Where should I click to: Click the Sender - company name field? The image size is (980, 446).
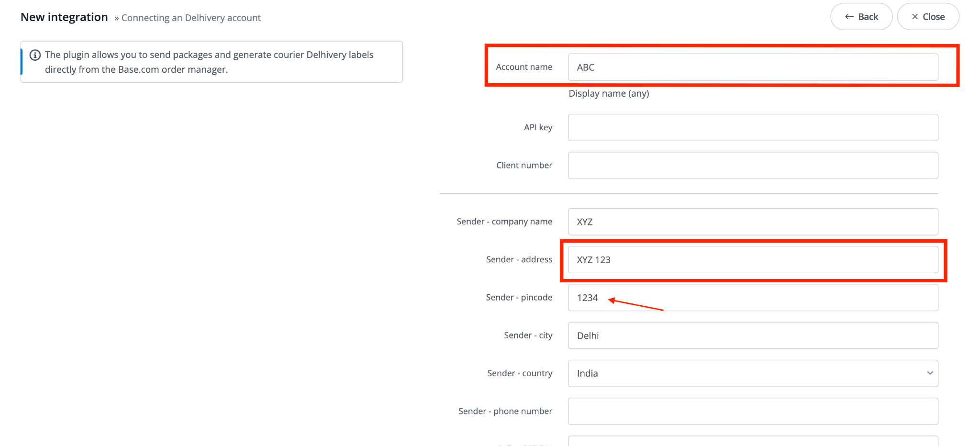(x=752, y=222)
